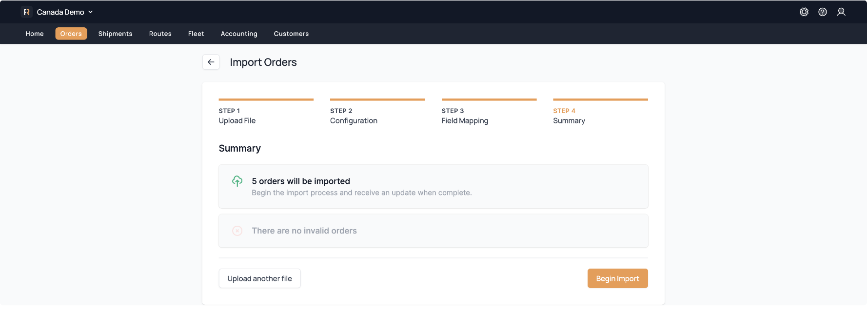Open the Customers page
868x312 pixels.
point(291,34)
